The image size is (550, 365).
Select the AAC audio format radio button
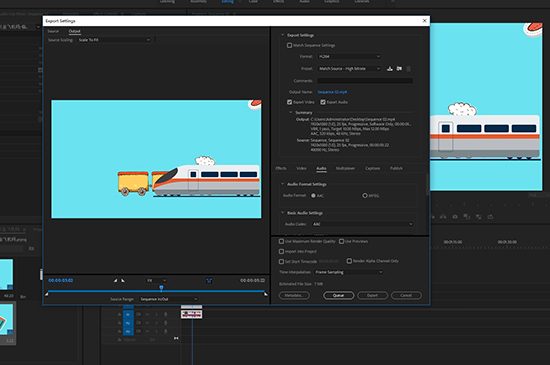(x=313, y=196)
